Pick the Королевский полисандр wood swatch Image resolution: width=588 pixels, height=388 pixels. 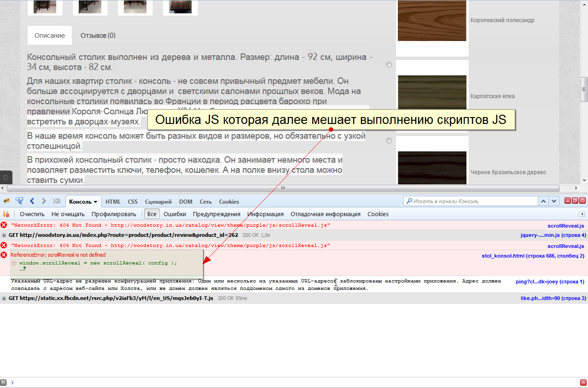[432, 21]
